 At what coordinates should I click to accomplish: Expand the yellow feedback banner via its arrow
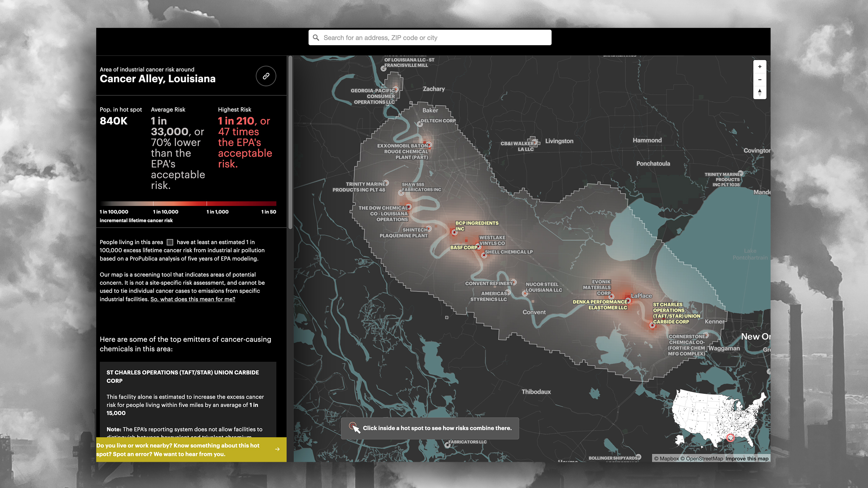click(x=278, y=450)
